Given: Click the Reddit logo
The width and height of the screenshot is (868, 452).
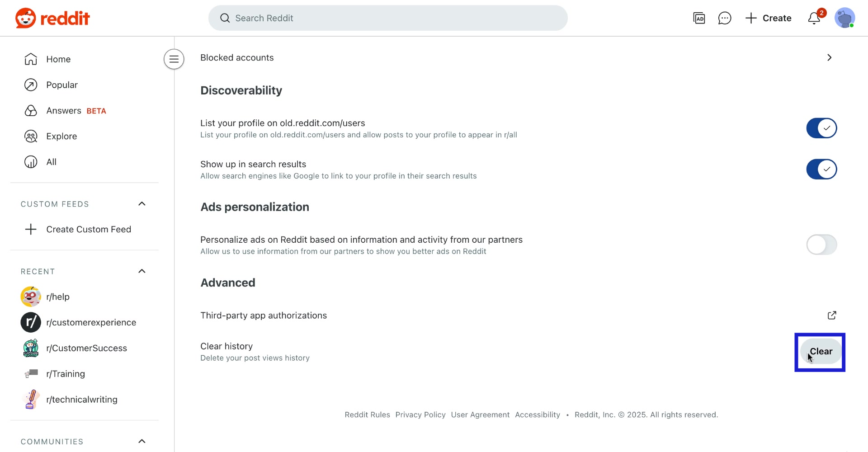Looking at the screenshot, I should (x=52, y=18).
